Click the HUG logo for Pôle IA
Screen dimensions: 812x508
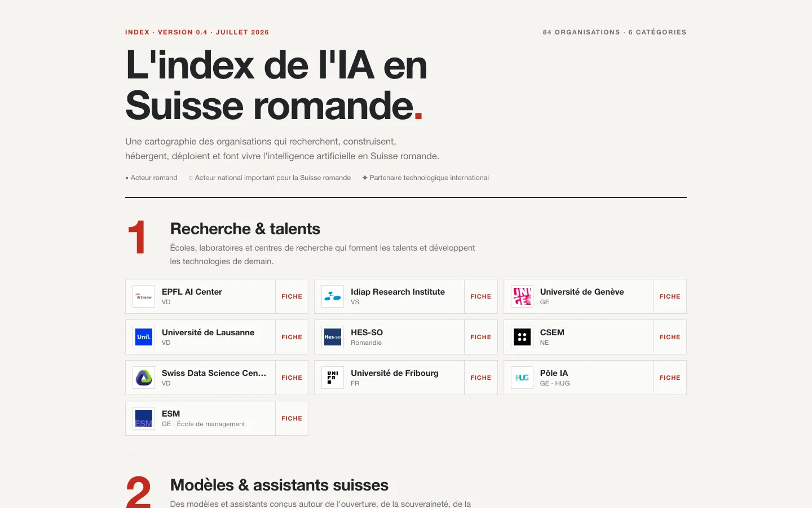tap(522, 378)
